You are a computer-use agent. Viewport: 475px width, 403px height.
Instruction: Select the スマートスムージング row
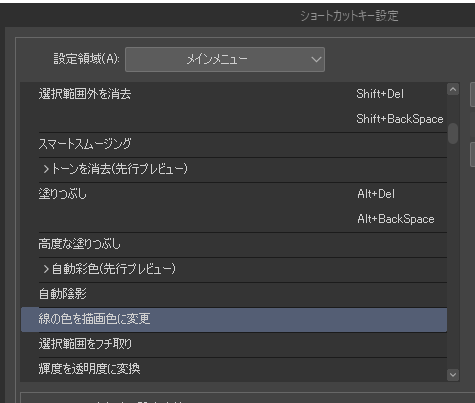coord(234,145)
